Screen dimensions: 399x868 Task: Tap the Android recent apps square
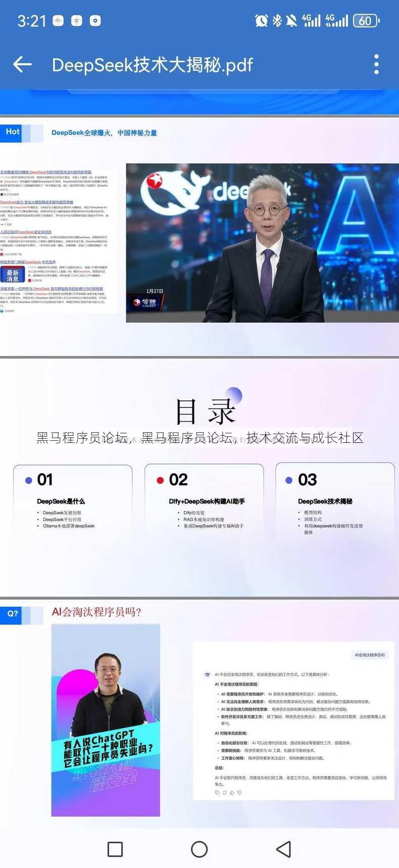tap(115, 849)
